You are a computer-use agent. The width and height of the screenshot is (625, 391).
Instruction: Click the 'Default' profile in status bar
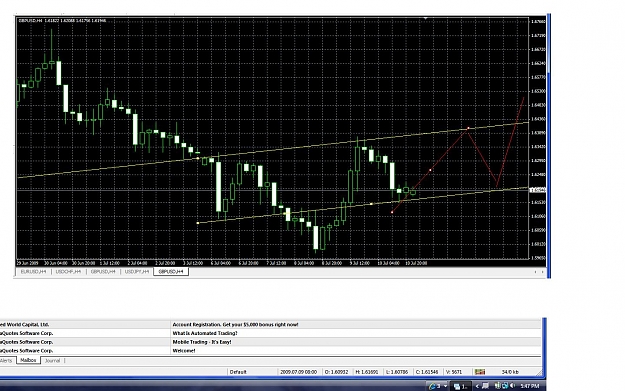tap(238, 372)
